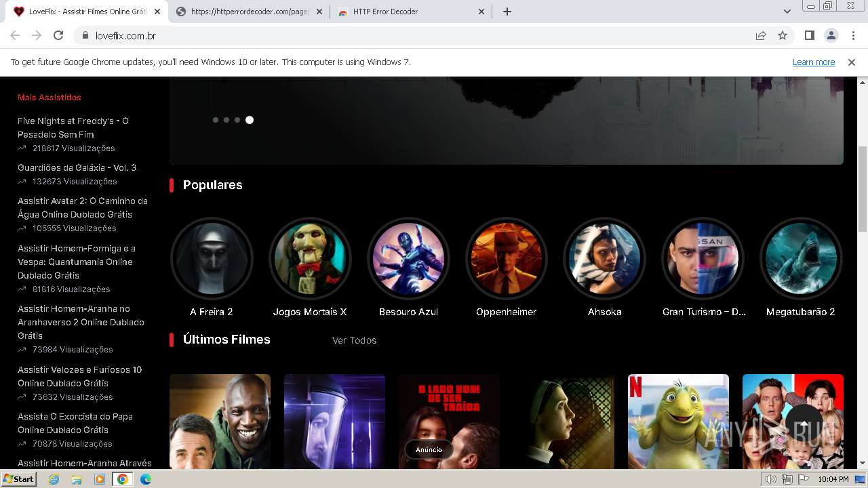Select the fourth active carousel dot
The image size is (868, 488).
250,120
